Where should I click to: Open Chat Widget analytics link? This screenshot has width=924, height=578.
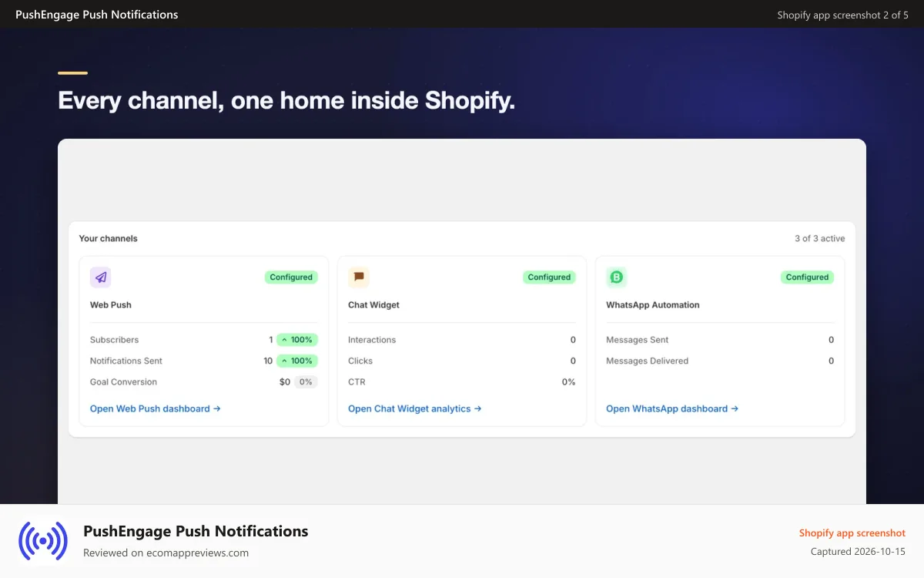click(415, 408)
